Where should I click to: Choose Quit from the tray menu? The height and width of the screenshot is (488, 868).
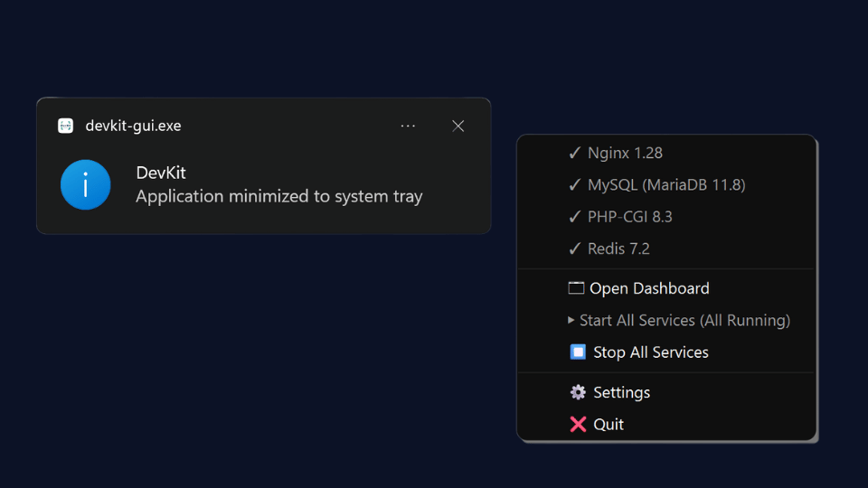pyautogui.click(x=666, y=425)
